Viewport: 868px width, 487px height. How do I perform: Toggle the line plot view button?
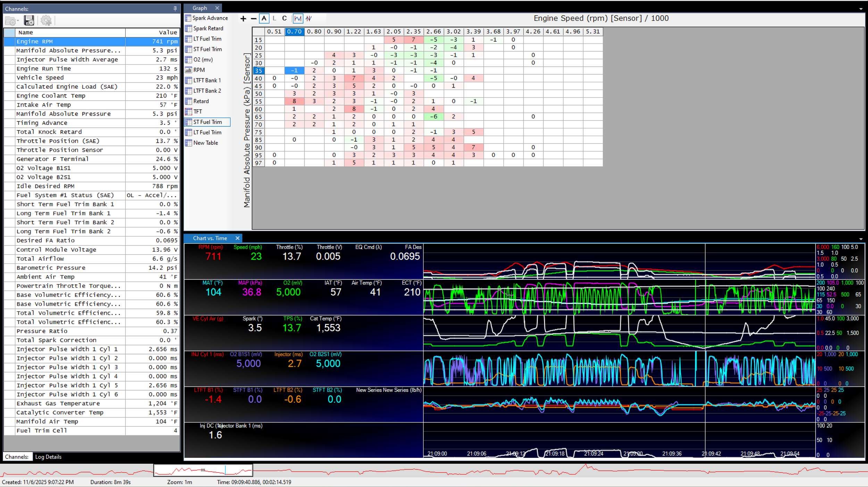[298, 18]
